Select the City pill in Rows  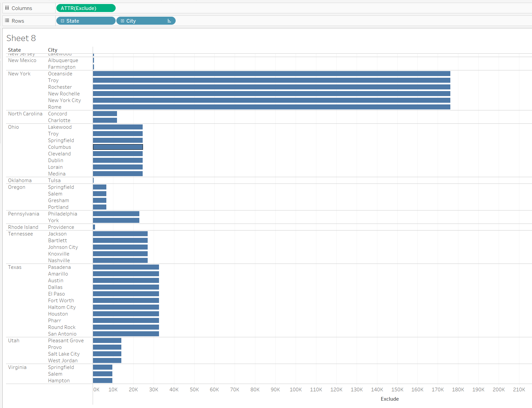pyautogui.click(x=146, y=21)
